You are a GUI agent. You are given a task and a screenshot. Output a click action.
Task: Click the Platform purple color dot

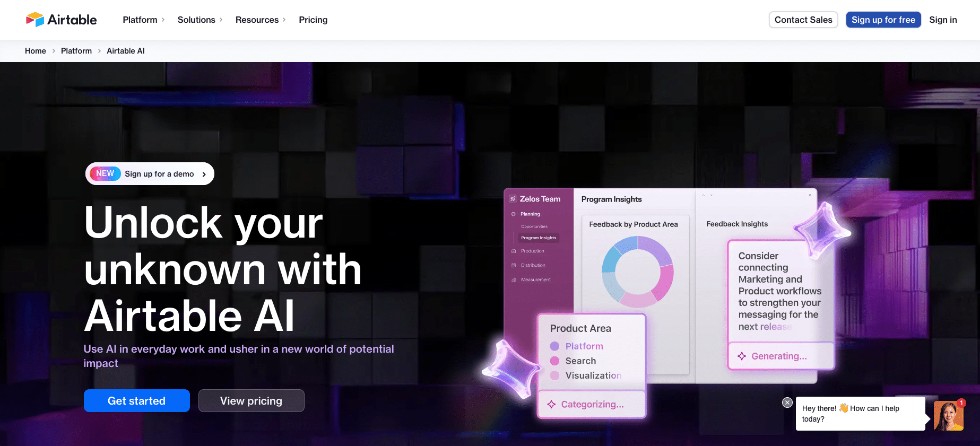click(554, 346)
